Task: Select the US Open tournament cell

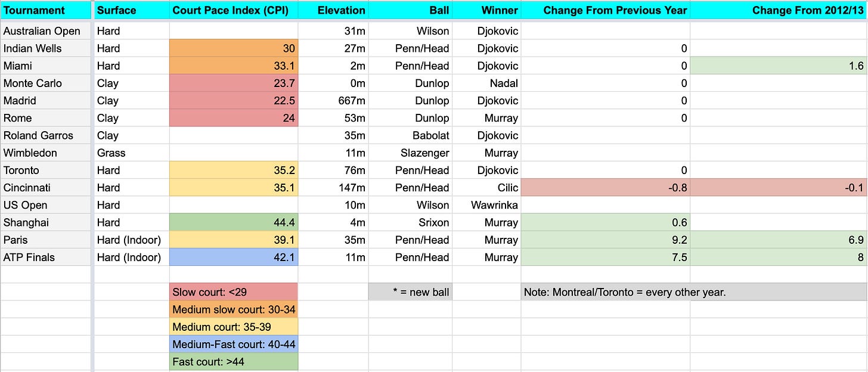Action: tap(45, 204)
